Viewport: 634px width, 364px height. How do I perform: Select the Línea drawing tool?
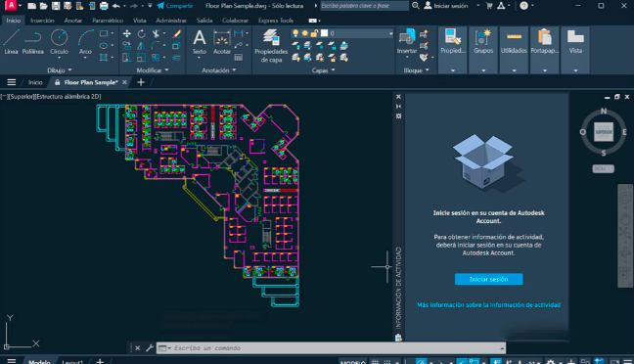[11, 42]
